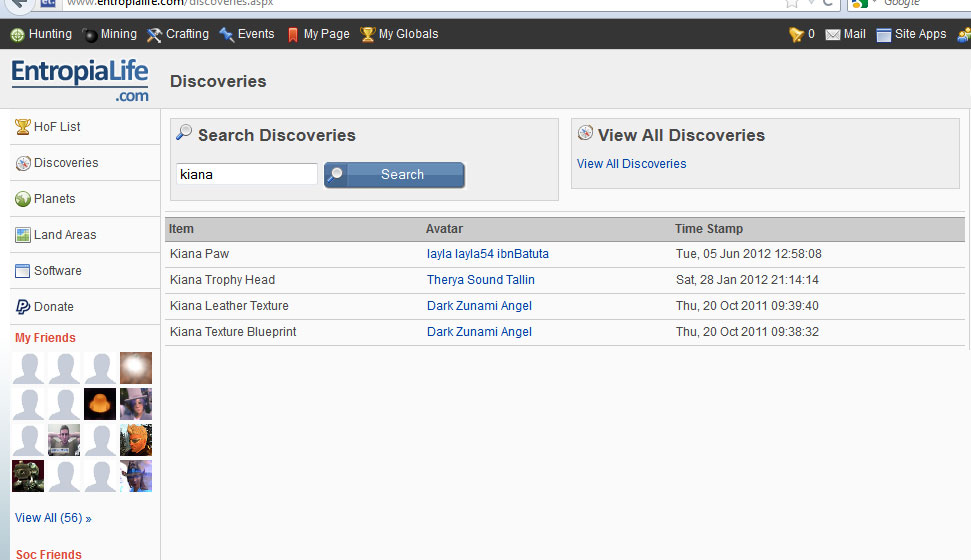Click timestamp Sat, 28 Jan 2012 21:14:14

747,279
